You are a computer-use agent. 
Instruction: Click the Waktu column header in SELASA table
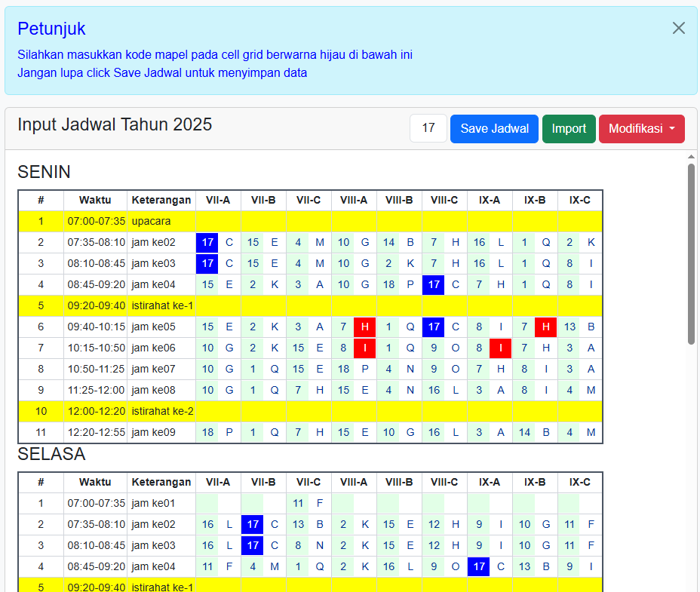point(96,482)
